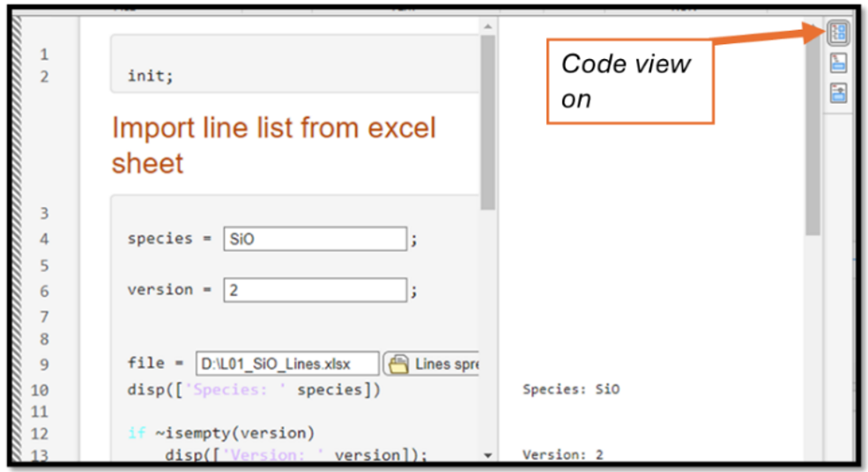Click the file path field D:\L01_SiO_Lines.xlsx

click(287, 364)
